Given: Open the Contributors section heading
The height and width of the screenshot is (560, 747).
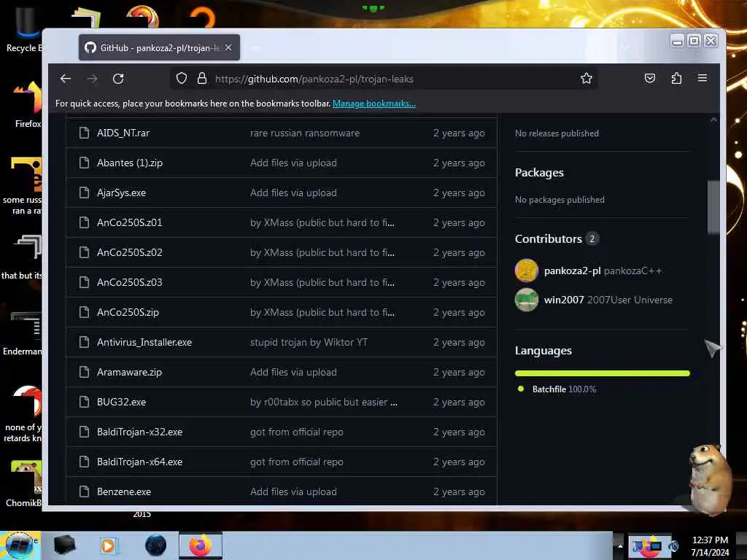Looking at the screenshot, I should pyautogui.click(x=548, y=238).
